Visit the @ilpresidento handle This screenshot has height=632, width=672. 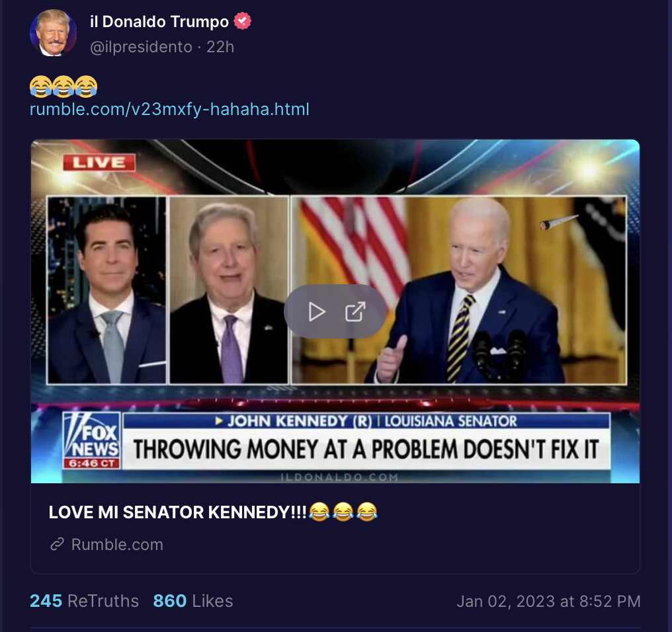coord(141,47)
